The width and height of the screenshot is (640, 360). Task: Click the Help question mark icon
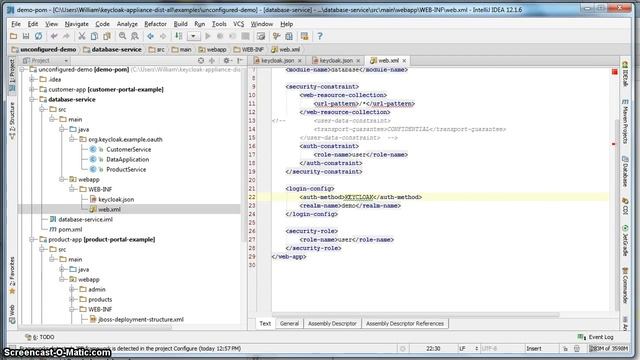tap(320, 36)
